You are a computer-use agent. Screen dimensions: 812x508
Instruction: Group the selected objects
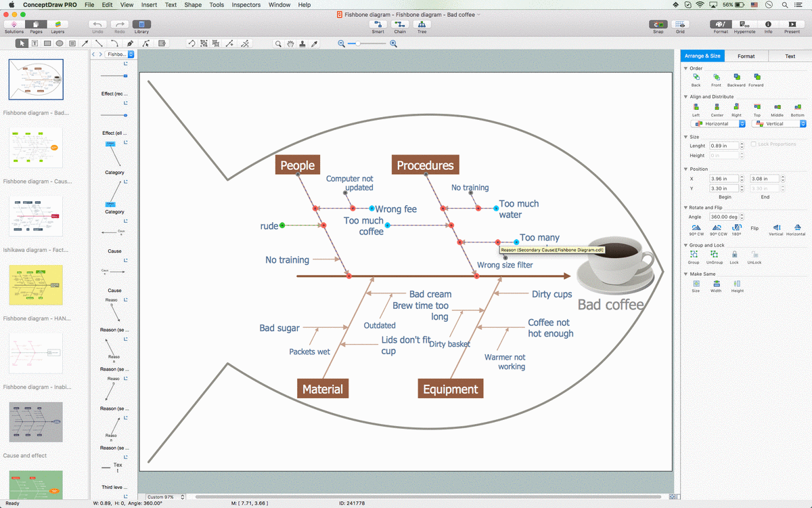pyautogui.click(x=694, y=255)
